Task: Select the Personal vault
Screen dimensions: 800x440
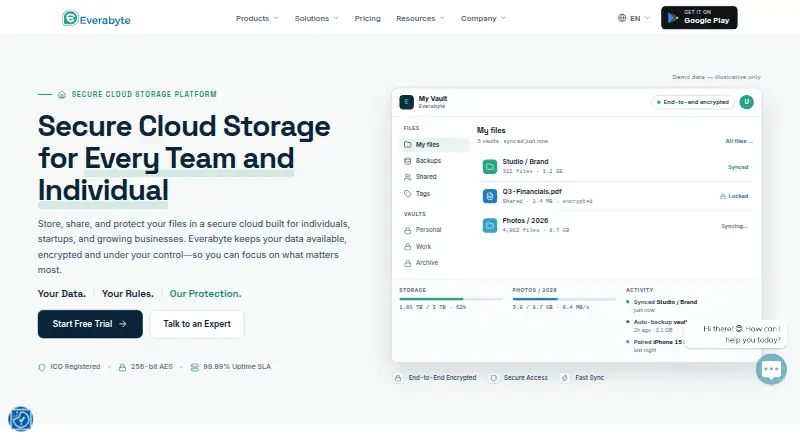Action: (434, 230)
